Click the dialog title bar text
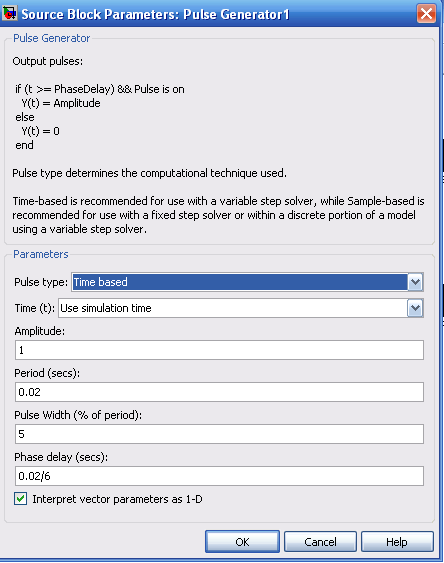Viewport: 444px width, 563px height. (x=155, y=14)
